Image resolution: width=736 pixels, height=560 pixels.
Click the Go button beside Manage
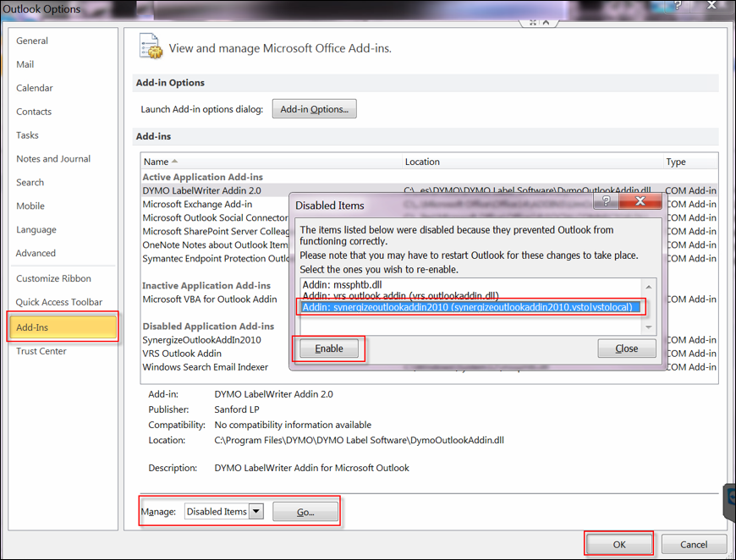[305, 512]
